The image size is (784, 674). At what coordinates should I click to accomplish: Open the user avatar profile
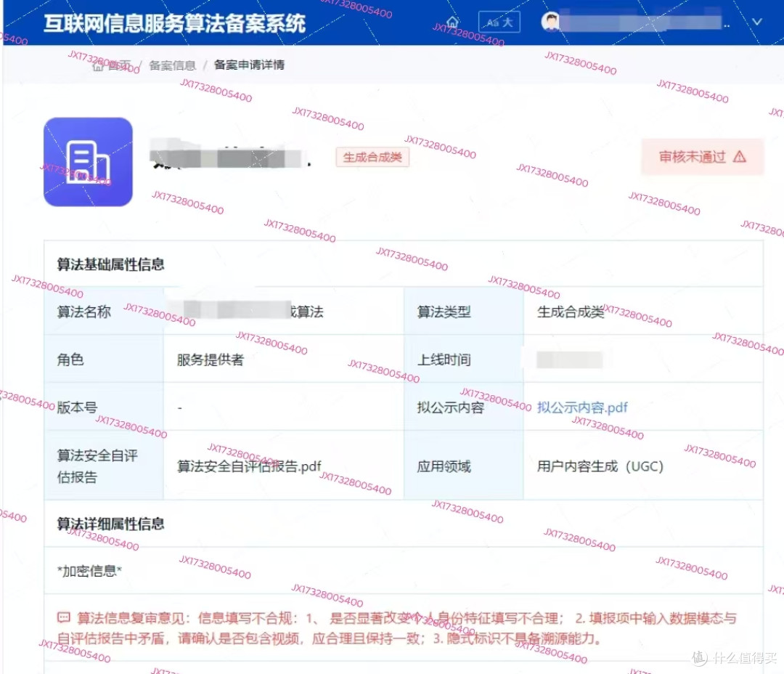point(551,22)
